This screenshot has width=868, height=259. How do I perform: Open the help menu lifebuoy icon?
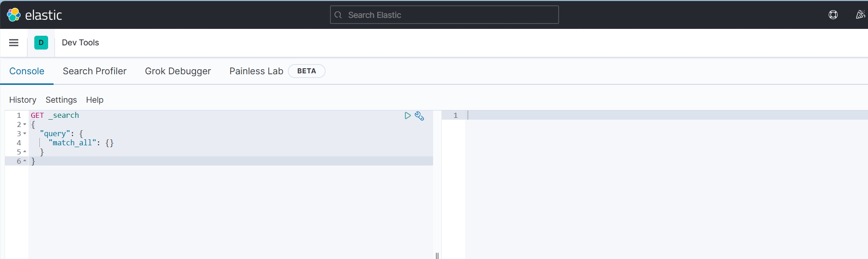(x=833, y=15)
